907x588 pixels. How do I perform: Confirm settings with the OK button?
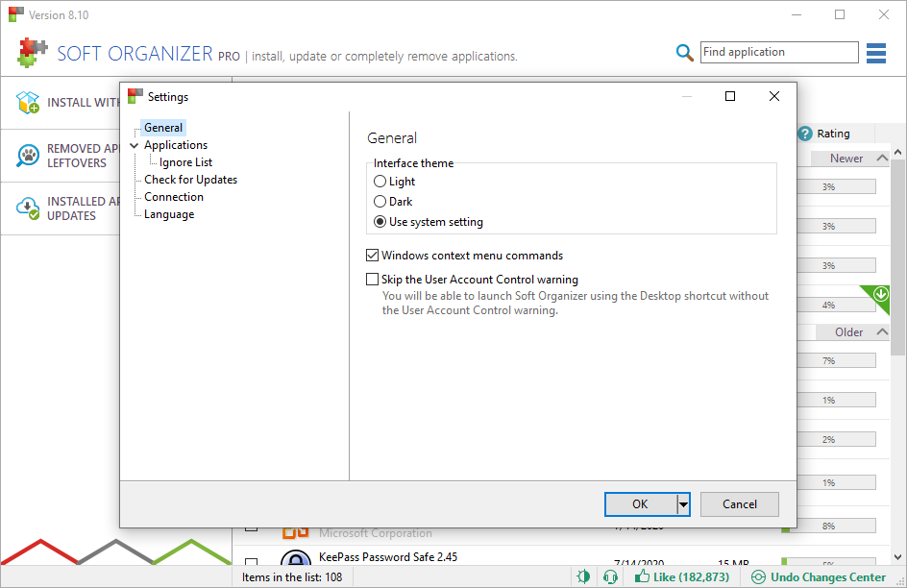click(x=640, y=504)
